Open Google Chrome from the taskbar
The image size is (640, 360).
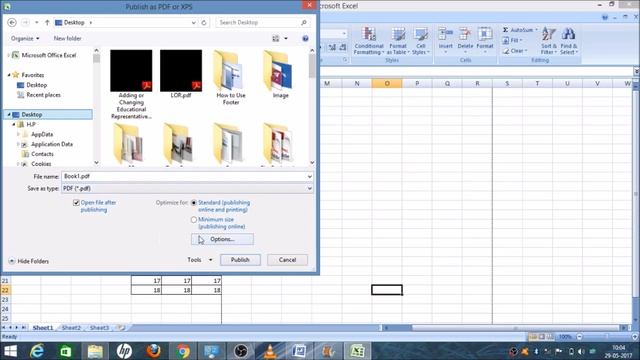tap(183, 351)
